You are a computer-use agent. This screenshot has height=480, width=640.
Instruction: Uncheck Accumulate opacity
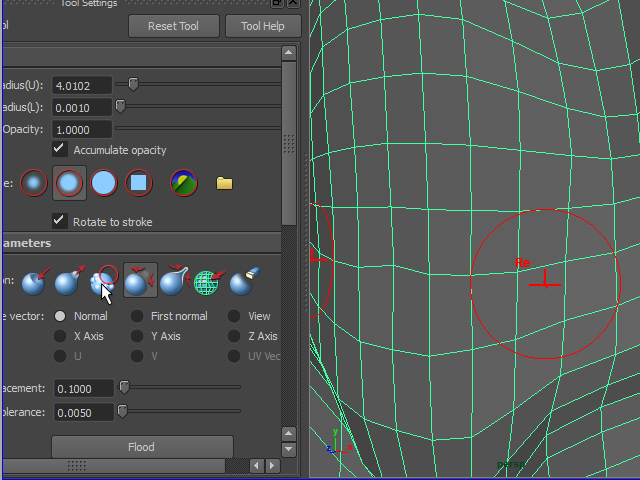pyautogui.click(x=60, y=150)
